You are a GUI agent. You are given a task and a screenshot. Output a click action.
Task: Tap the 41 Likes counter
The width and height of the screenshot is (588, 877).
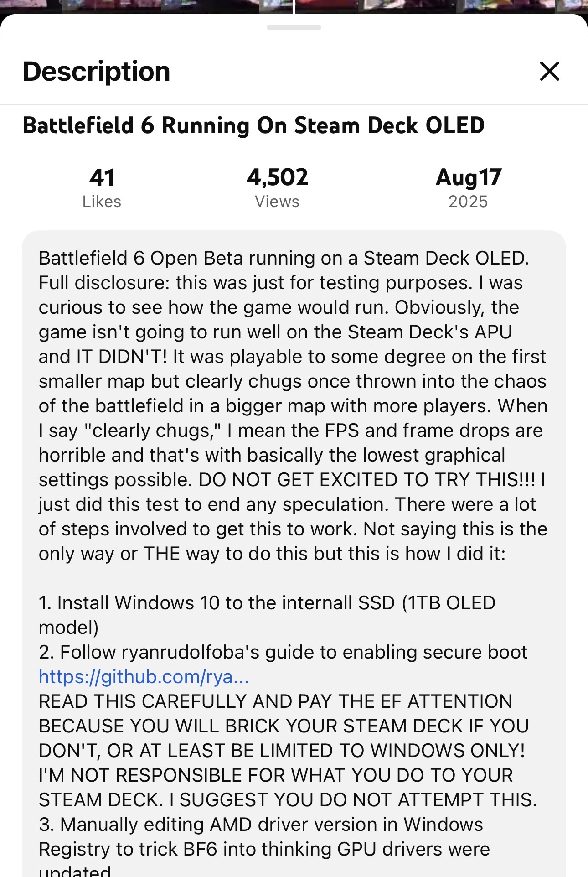point(102,187)
